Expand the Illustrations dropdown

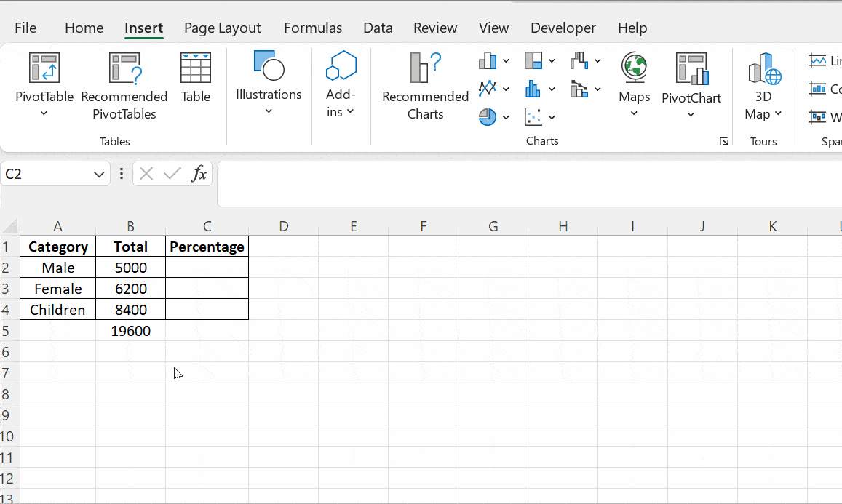pyautogui.click(x=269, y=111)
